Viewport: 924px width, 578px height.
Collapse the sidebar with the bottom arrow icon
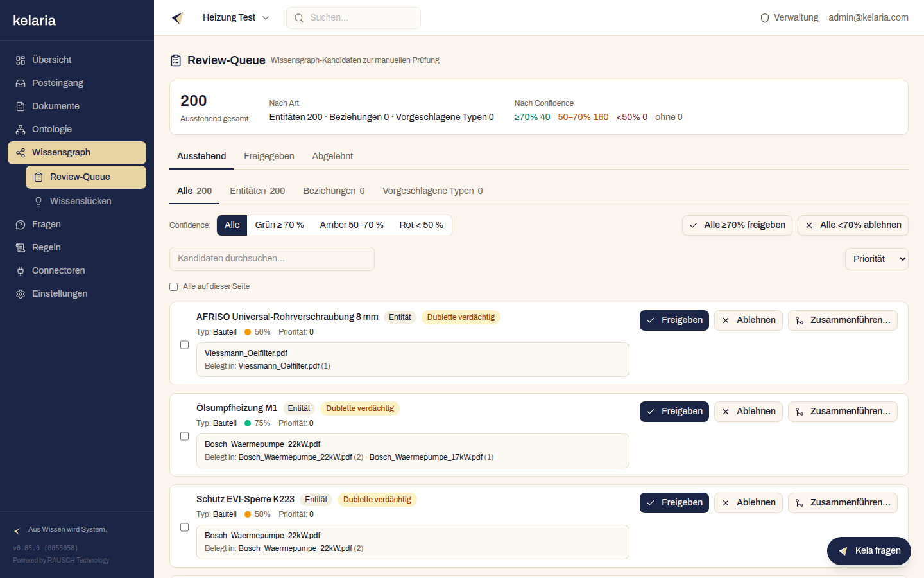[x=17, y=531]
